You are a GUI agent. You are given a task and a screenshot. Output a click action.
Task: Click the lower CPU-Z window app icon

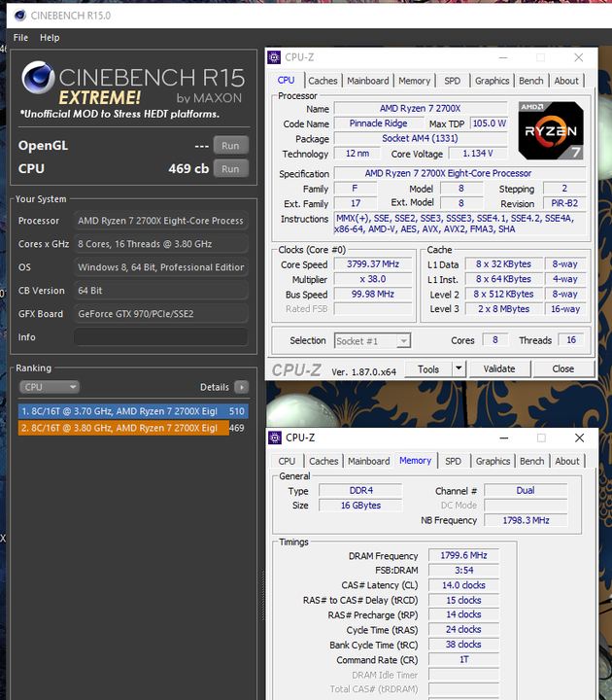(x=275, y=437)
